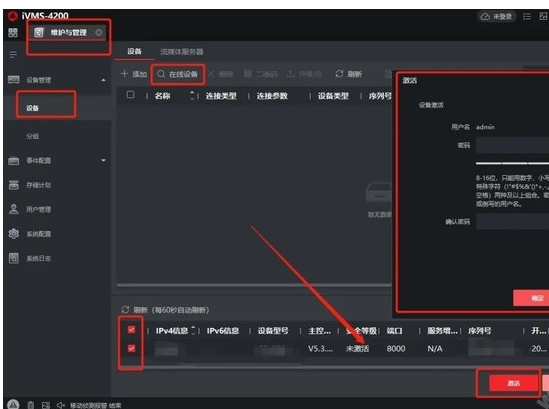Viewport: 549px width, 409px height.
Task: Open the module grid menu icon
Action: (x=13, y=33)
